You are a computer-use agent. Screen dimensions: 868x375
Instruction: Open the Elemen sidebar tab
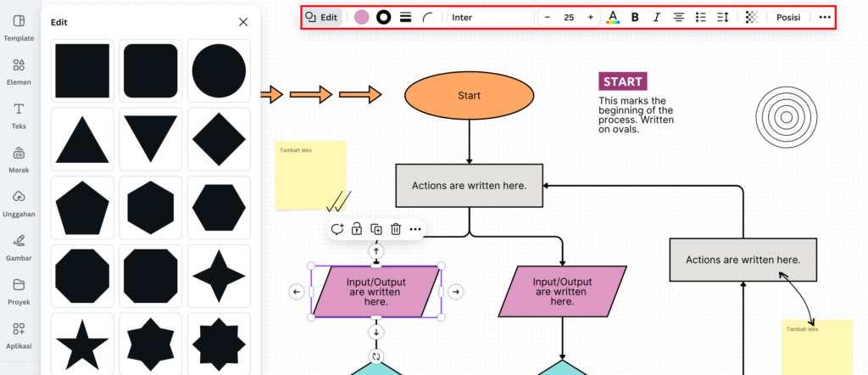[x=19, y=72]
